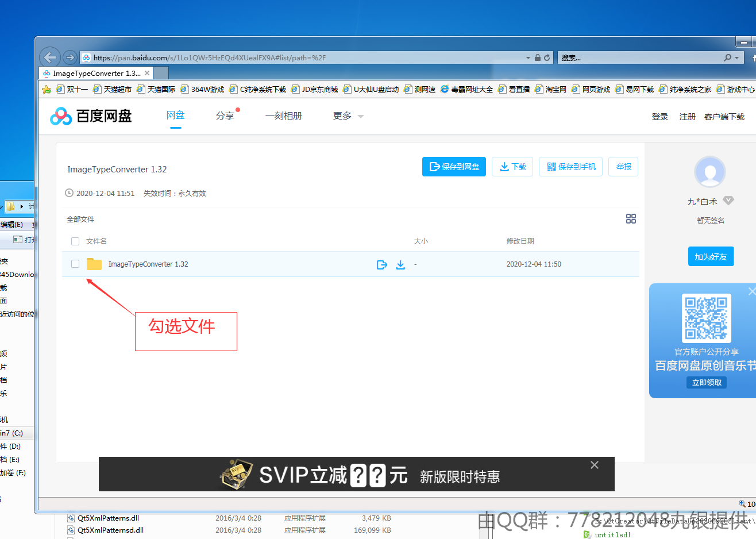Viewport: 756px width, 539px height.
Task: Click the diamond membership badge beside username
Action: [x=728, y=201]
